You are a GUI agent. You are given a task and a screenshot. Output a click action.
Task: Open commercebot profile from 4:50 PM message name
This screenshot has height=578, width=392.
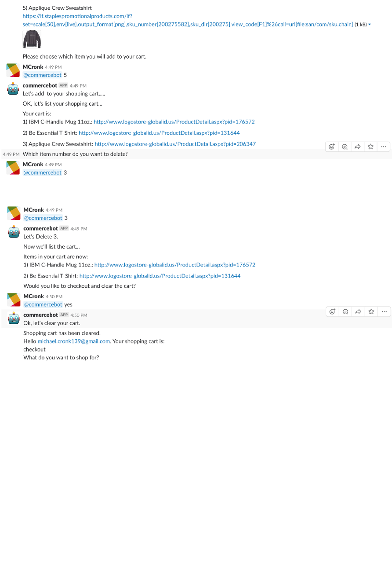tap(40, 315)
